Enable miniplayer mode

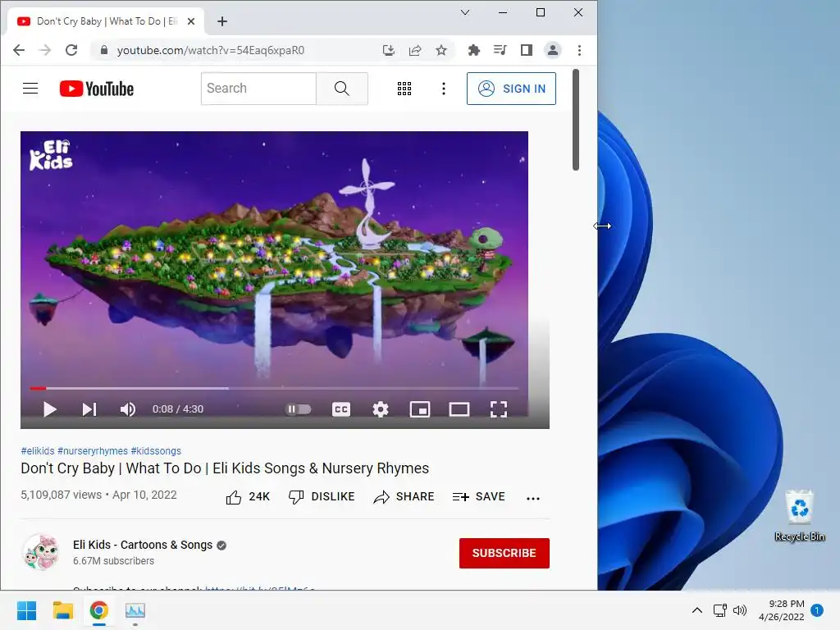click(x=420, y=410)
